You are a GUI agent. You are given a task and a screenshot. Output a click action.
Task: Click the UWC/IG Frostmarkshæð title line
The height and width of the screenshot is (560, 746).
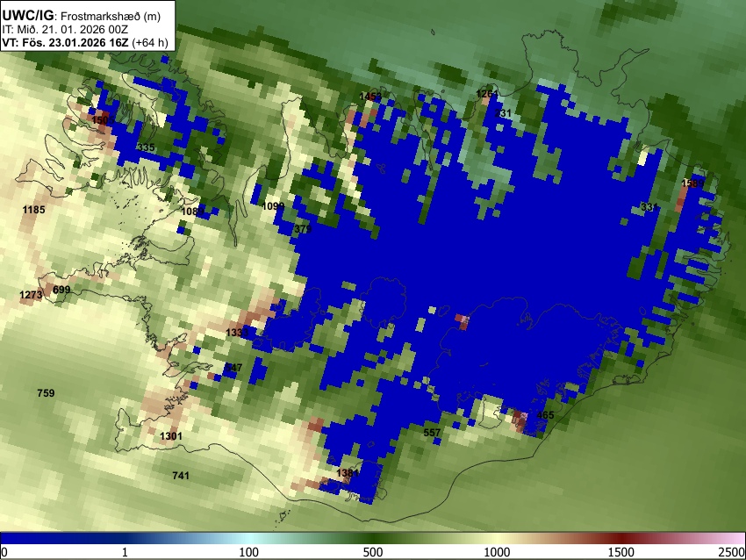pos(82,16)
